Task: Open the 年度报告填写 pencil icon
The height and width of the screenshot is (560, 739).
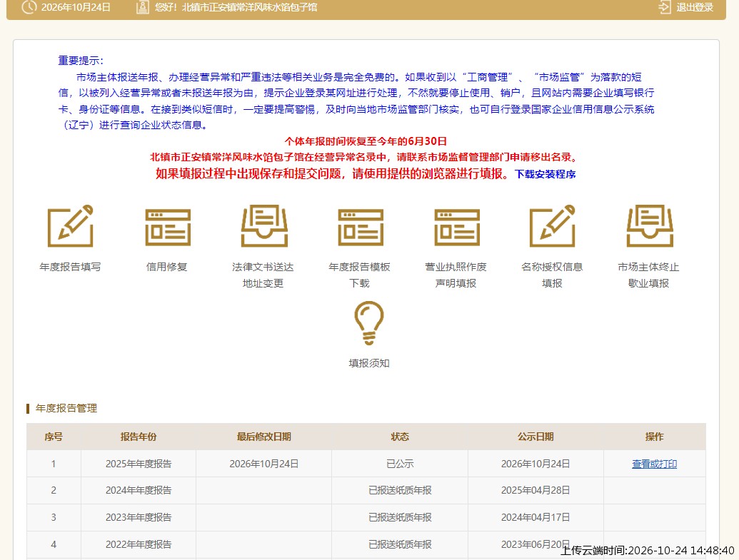Action: click(70, 225)
